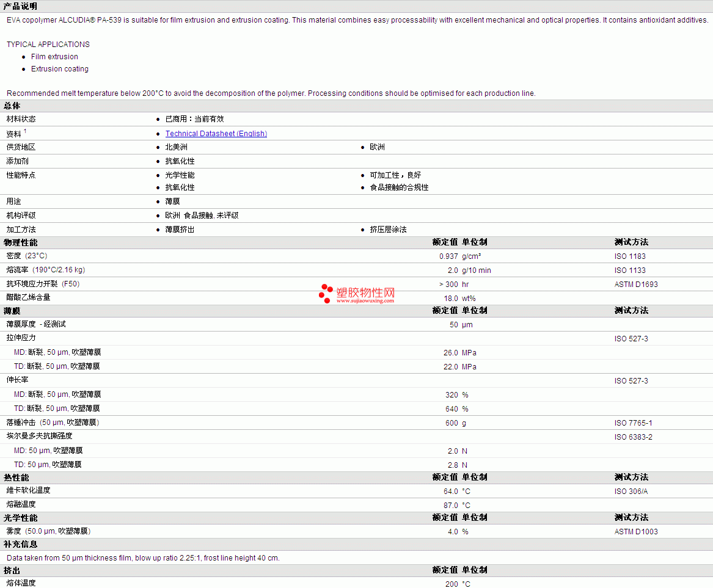Viewport: 713px width, 588px height.
Task: Click the 已商用：当前有效 value
Action: point(195,119)
